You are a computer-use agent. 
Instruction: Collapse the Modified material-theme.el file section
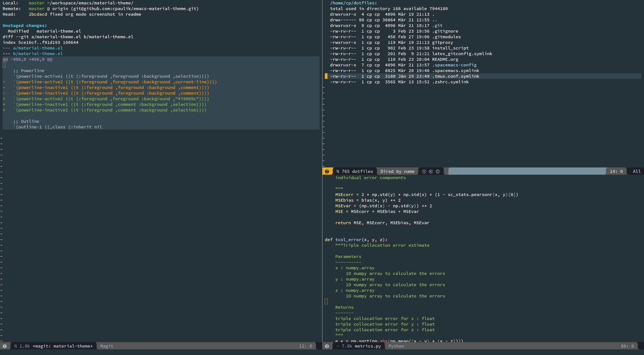coord(44,31)
